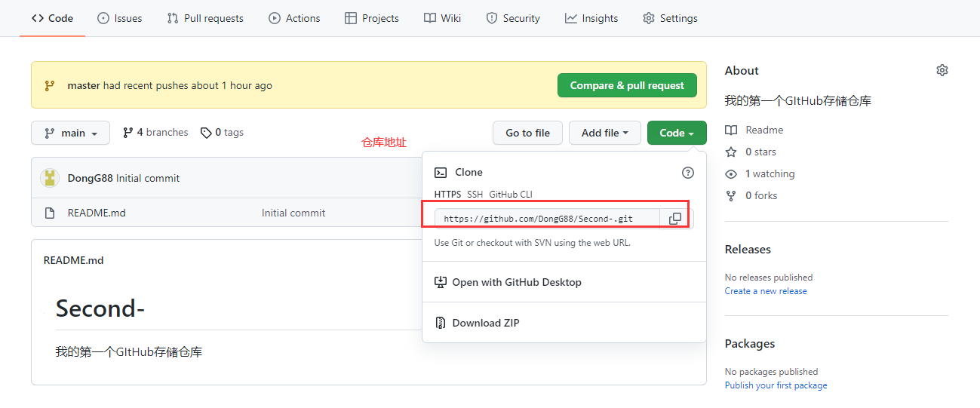
Task: Click the README.md heading above Second-
Action: [x=73, y=260]
